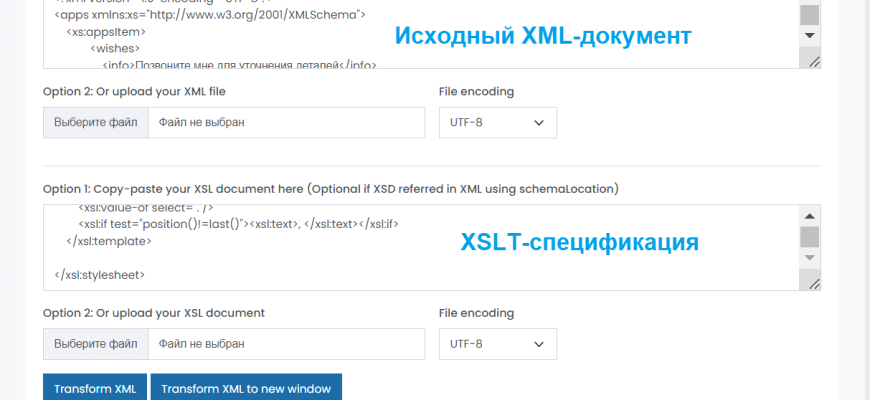Expand the XSL file encoding UTF-8 dropdown
Image resolution: width=870 pixels, height=400 pixels.
pos(497,343)
